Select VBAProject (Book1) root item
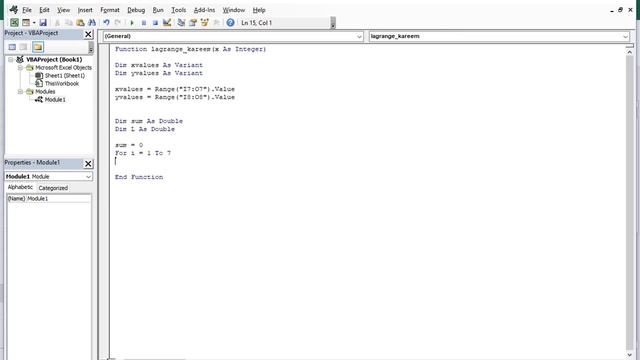The width and height of the screenshot is (640, 360). pos(54,60)
